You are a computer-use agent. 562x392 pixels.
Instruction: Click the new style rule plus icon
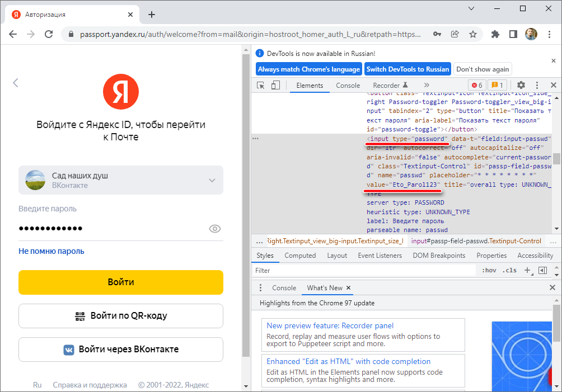pos(527,271)
